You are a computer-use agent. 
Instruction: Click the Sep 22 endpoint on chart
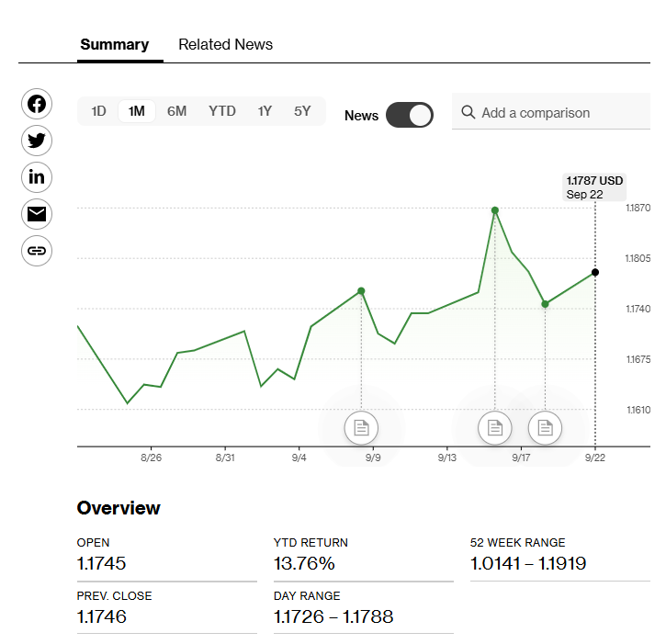click(595, 272)
